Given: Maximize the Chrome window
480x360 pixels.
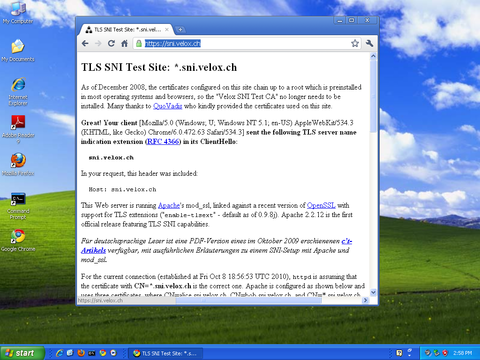Looking at the screenshot, I should pyautogui.click(x=352, y=20).
